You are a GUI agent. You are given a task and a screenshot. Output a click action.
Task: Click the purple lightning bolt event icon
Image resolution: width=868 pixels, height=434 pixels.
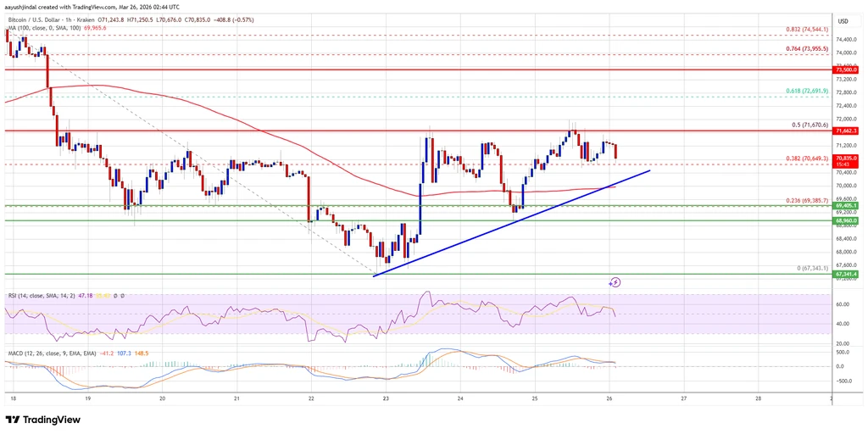tap(616, 282)
